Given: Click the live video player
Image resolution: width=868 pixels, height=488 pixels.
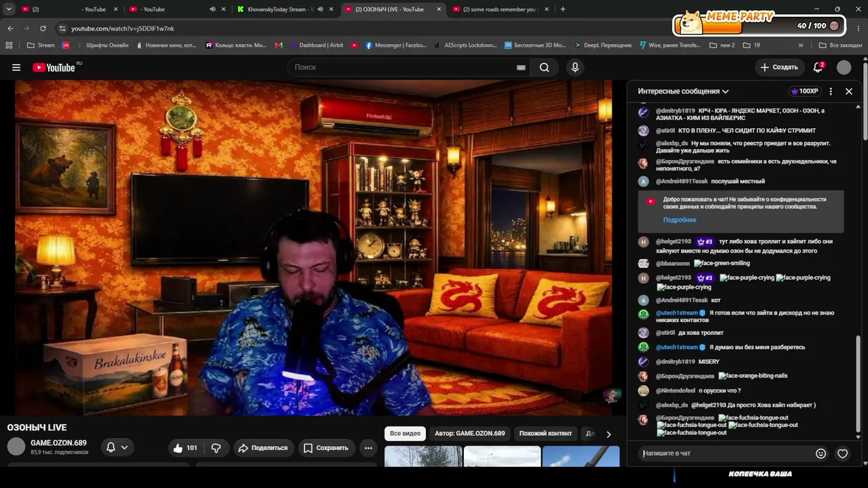Looking at the screenshot, I should click(313, 247).
